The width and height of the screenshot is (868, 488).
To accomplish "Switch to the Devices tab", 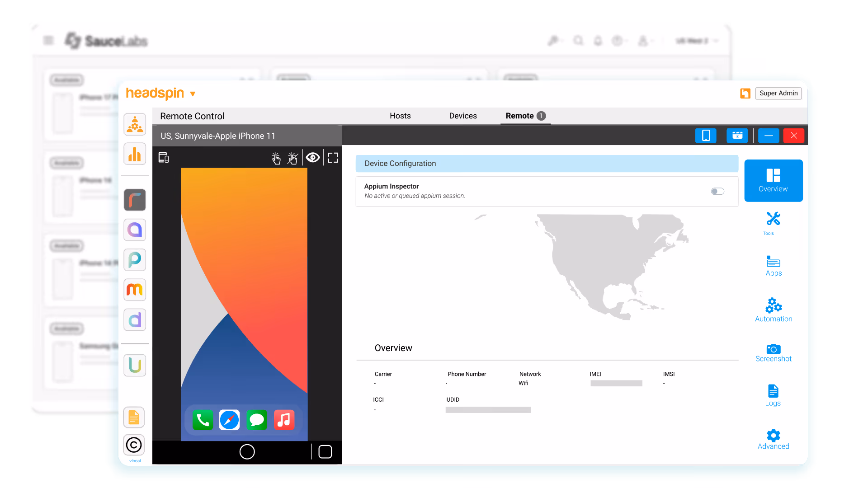I will coord(463,116).
